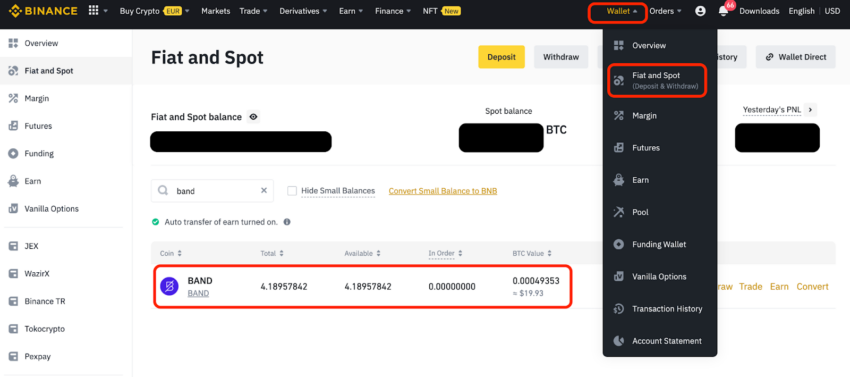This screenshot has height=377, width=850.
Task: Click the Binance logo
Action: [x=43, y=11]
